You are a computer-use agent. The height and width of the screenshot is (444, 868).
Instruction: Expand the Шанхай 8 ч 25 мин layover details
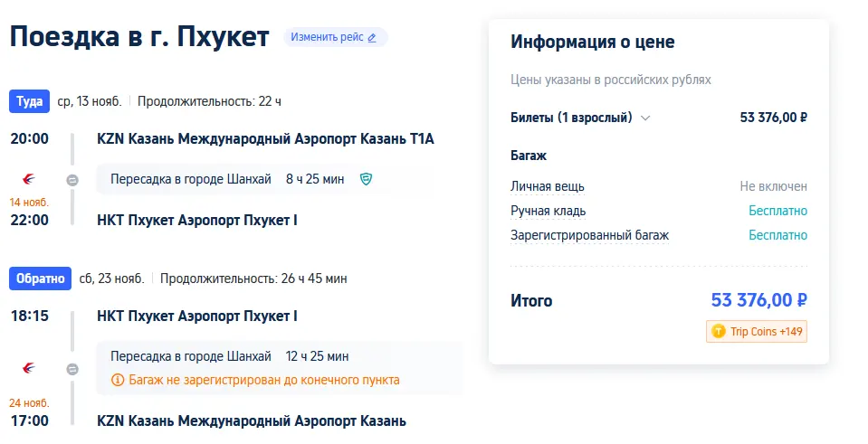coord(227,179)
